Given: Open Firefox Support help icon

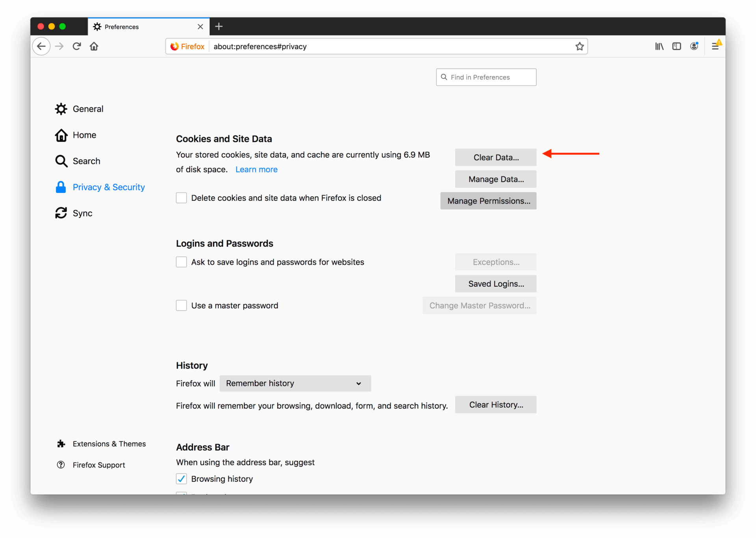Looking at the screenshot, I should 61,465.
